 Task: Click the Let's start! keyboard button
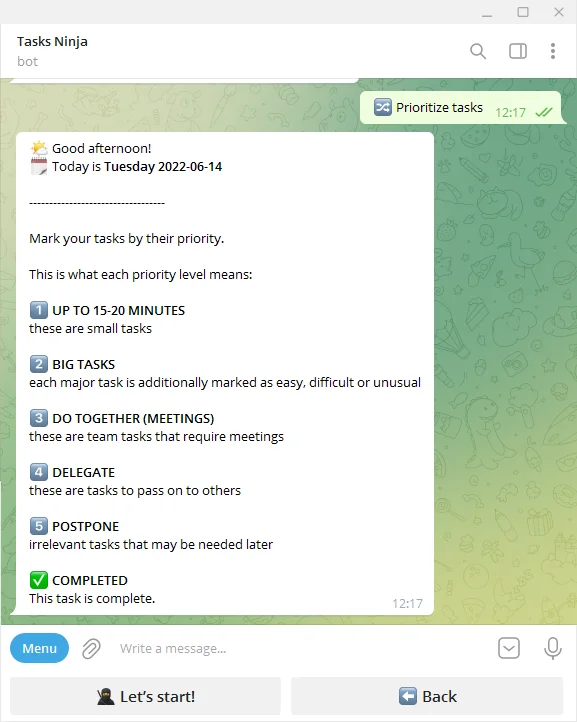pos(146,696)
